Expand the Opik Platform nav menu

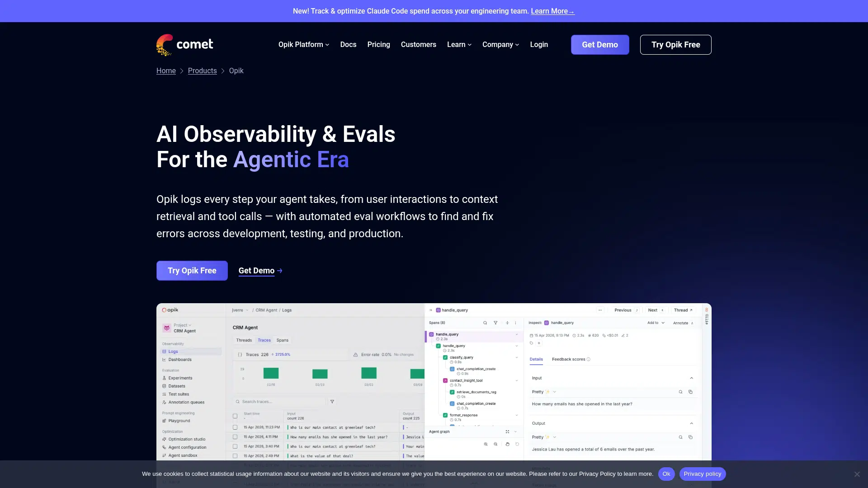[304, 45]
